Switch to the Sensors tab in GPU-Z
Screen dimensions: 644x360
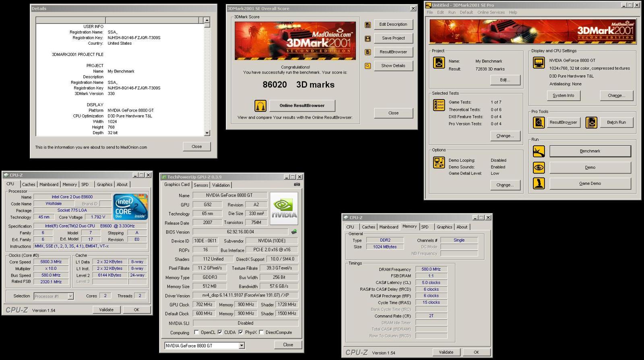point(201,185)
